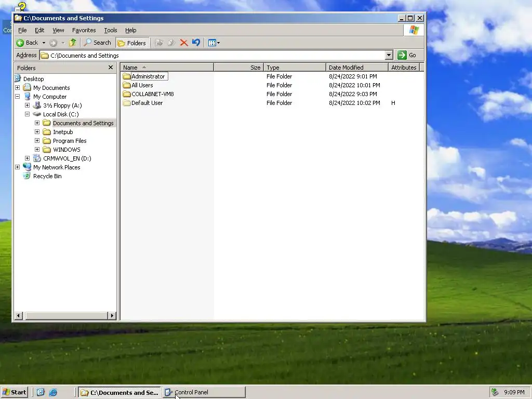
Task: Switch to Control Panel taskbar button
Action: pos(204,392)
